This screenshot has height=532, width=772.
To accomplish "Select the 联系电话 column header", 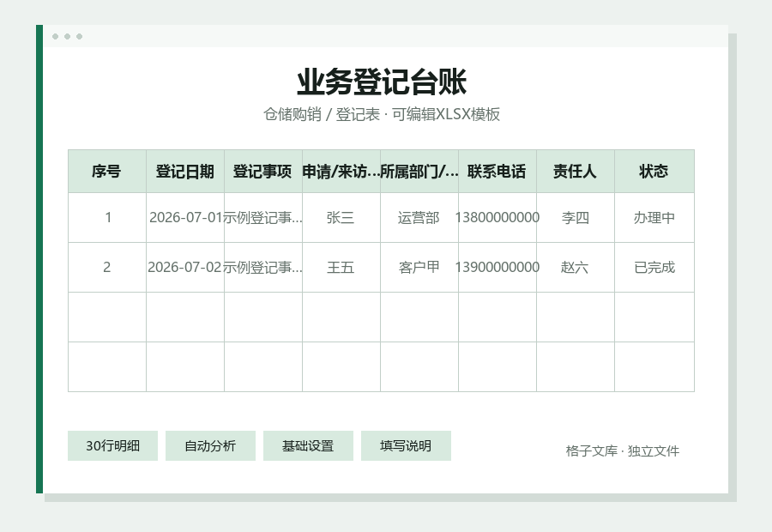I will click(x=498, y=172).
